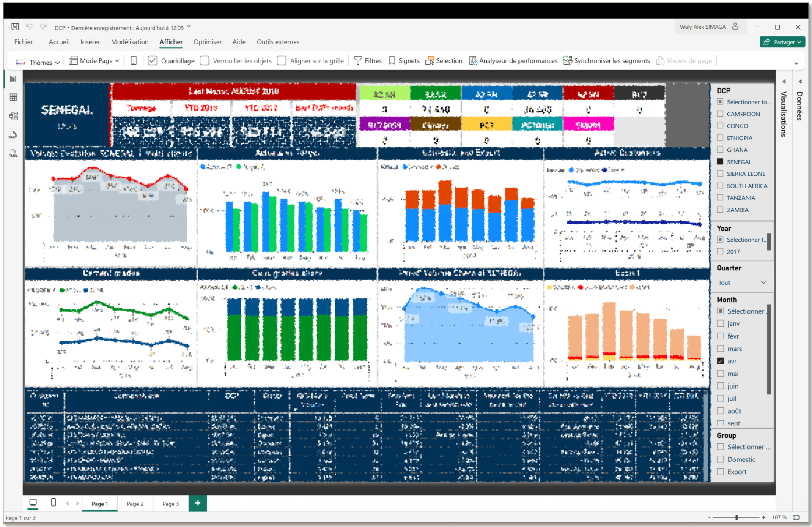This screenshot has width=812, height=527.
Task: Click the Month slicer scrollbar
Action: point(769,349)
